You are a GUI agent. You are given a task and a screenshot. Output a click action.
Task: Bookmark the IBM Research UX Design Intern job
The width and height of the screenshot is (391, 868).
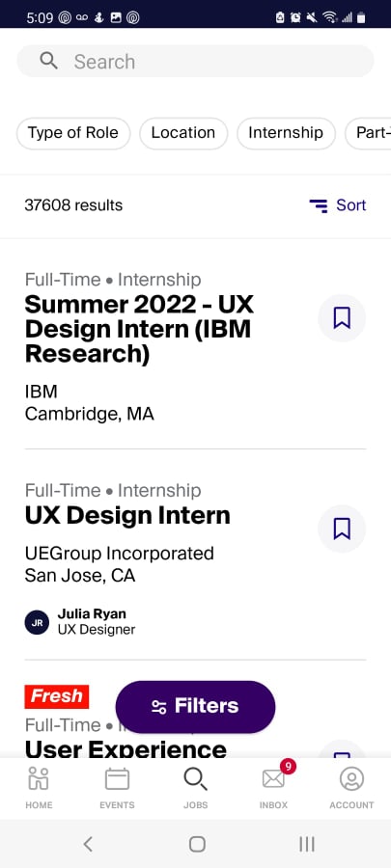(x=342, y=318)
